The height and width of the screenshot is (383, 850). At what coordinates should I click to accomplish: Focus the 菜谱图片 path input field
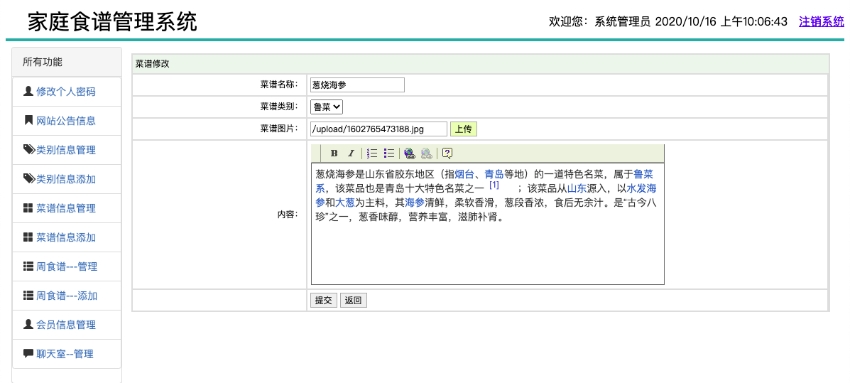[378, 129]
